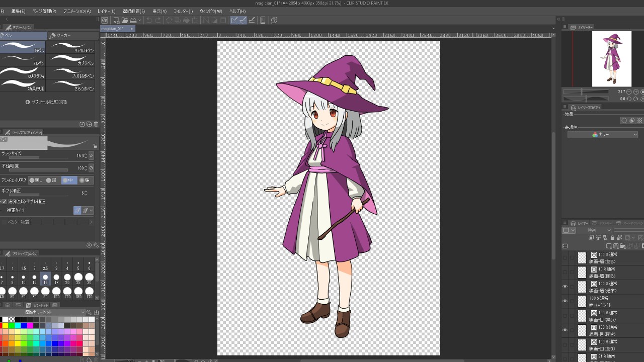Click the Clear (delete) icon in the command bar
This screenshot has height=362, width=644.
(x=170, y=21)
